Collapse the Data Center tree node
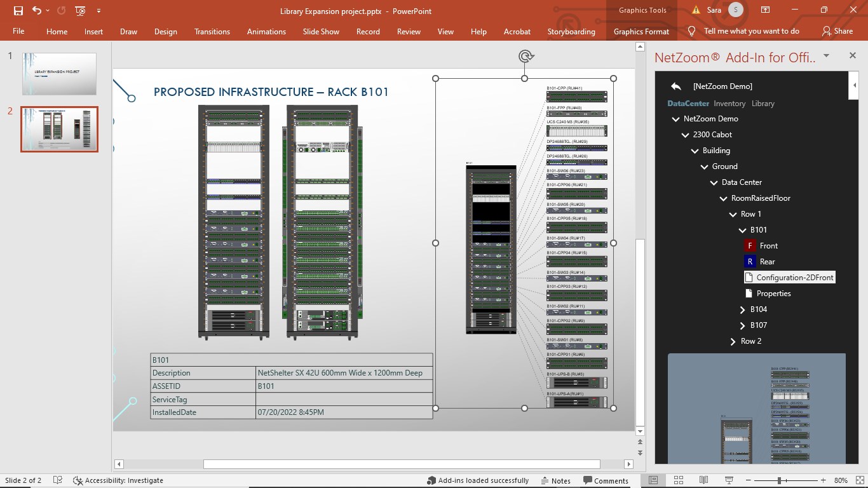 coord(714,182)
